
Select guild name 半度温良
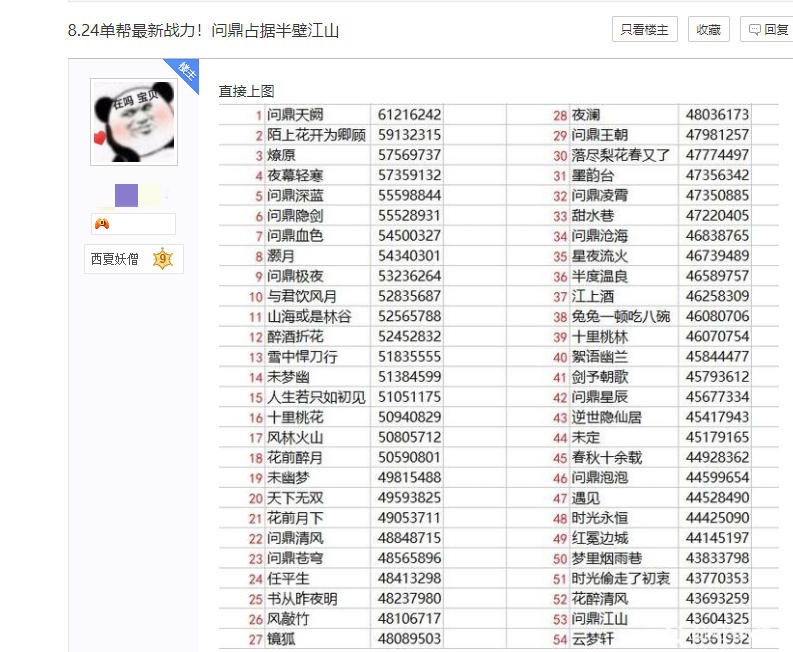coord(600,276)
